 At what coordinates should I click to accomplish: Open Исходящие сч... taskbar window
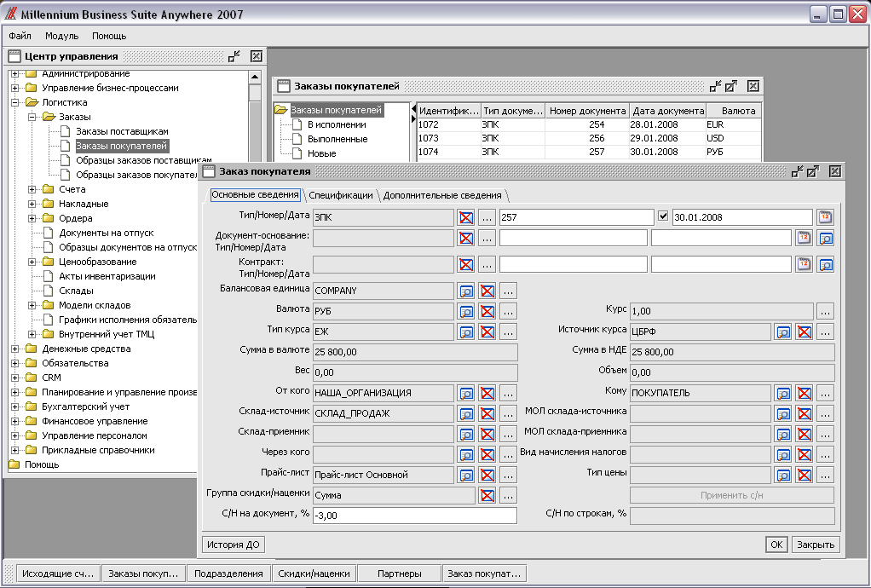(x=58, y=574)
